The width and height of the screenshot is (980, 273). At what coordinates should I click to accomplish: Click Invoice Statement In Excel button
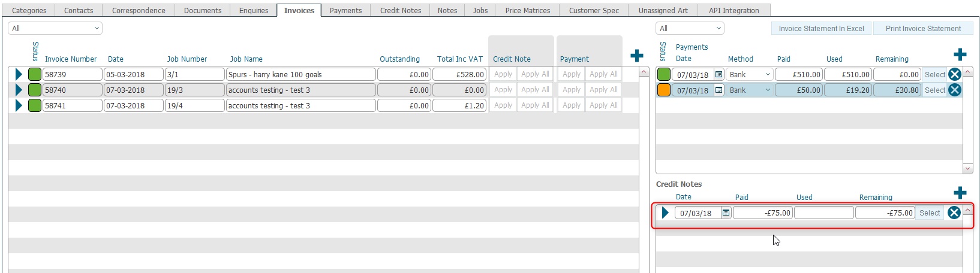click(820, 28)
